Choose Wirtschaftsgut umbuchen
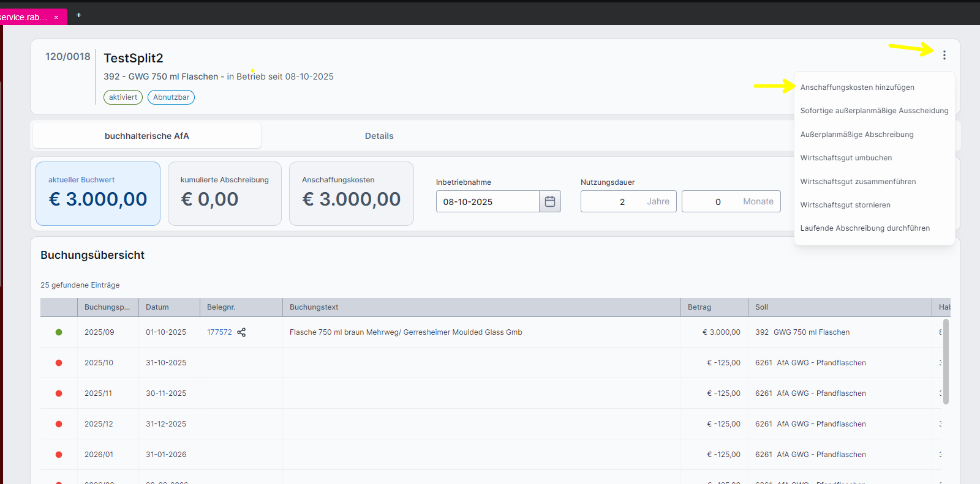This screenshot has width=980, height=484. click(x=846, y=158)
